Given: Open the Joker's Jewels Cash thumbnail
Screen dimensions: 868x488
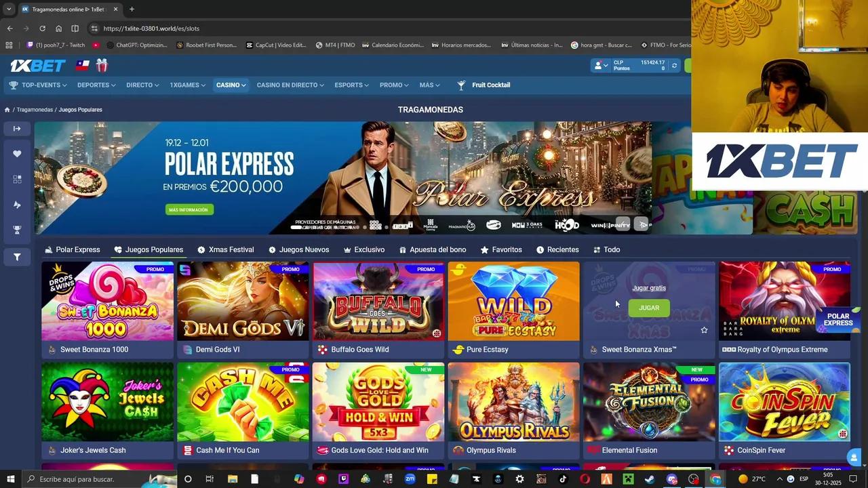Looking at the screenshot, I should click(107, 402).
